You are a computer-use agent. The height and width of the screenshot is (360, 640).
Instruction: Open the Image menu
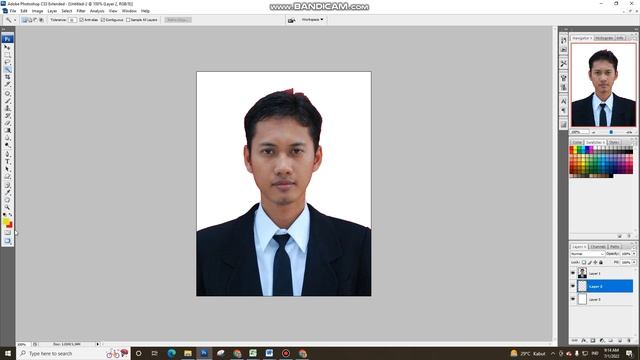[37, 11]
